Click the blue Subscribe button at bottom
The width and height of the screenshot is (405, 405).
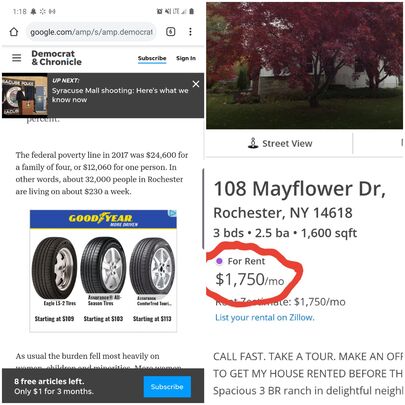point(167,387)
